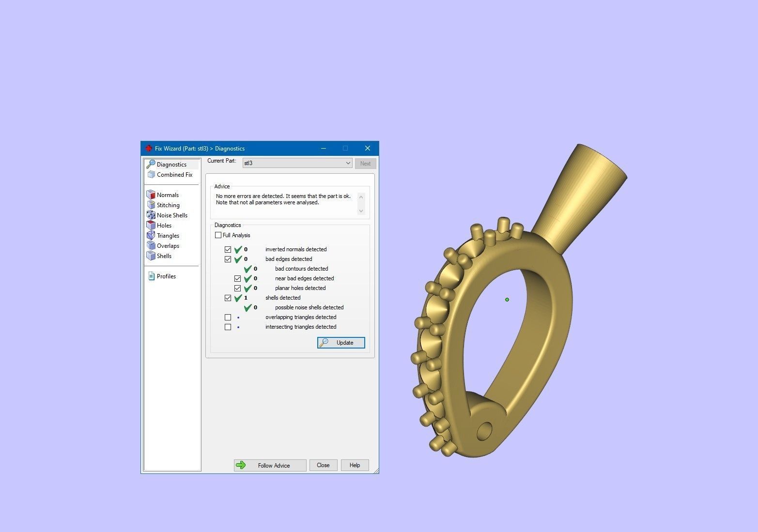Enable intersecting triangles detected checkbox
Image resolution: width=758 pixels, height=532 pixels.
(x=228, y=327)
